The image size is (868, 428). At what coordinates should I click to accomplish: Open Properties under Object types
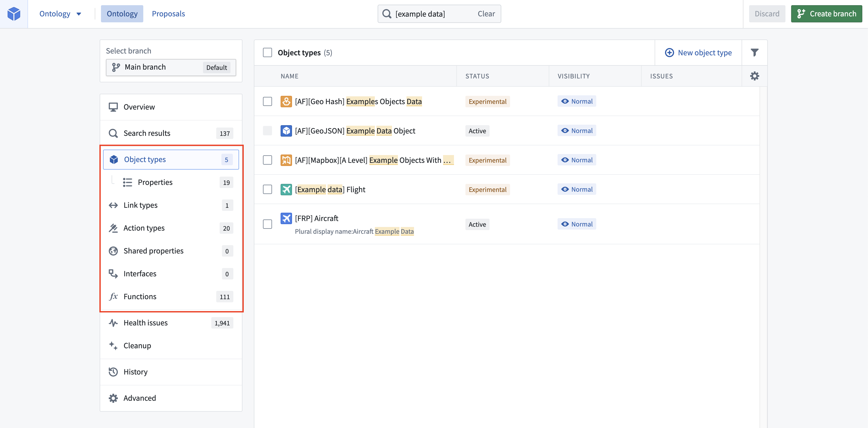171,182
